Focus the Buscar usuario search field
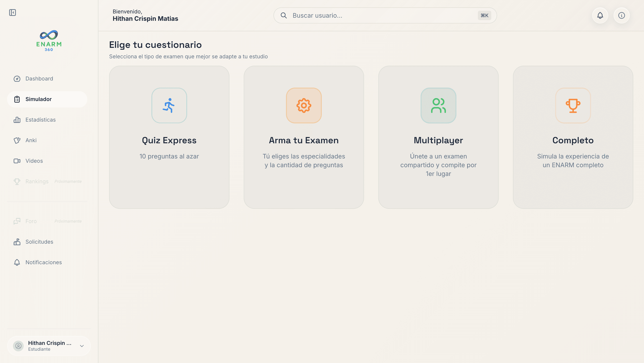The image size is (644, 363). pos(385,15)
